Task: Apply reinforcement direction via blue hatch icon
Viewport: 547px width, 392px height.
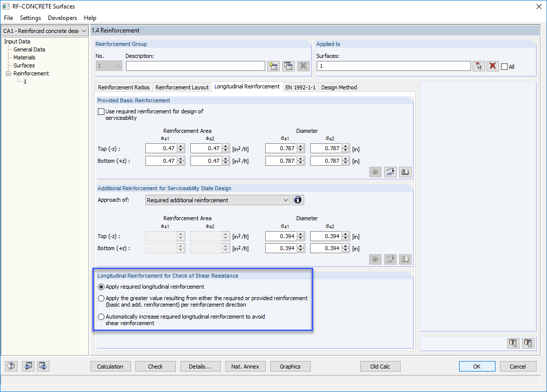Action: pyautogui.click(x=390, y=172)
